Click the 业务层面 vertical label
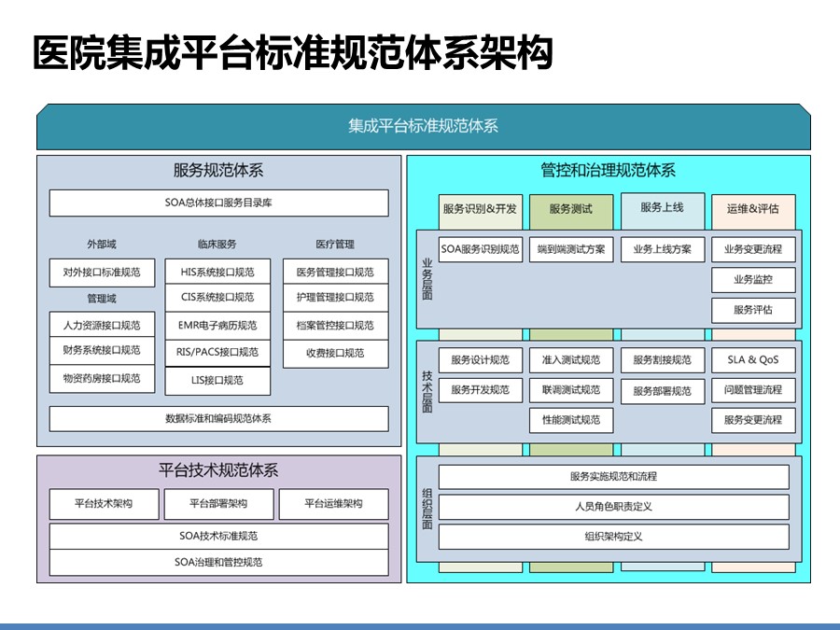The height and width of the screenshot is (630, 840). click(427, 279)
